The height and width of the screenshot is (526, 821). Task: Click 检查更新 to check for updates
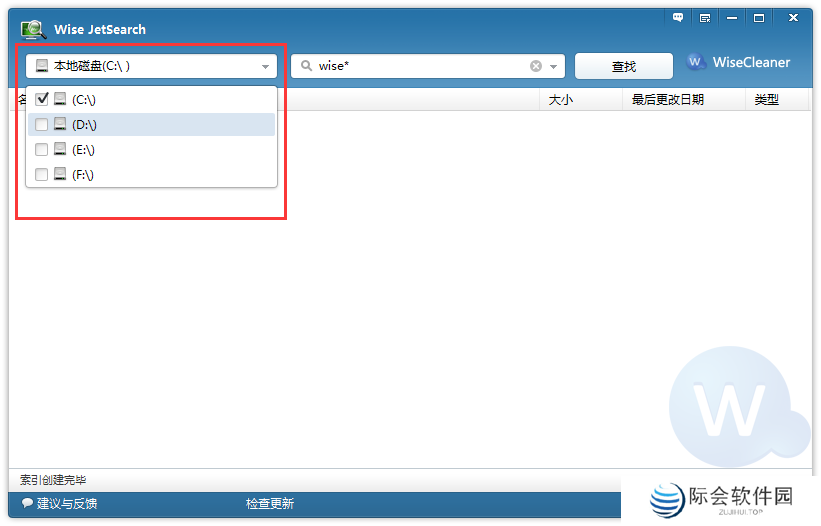pos(270,503)
